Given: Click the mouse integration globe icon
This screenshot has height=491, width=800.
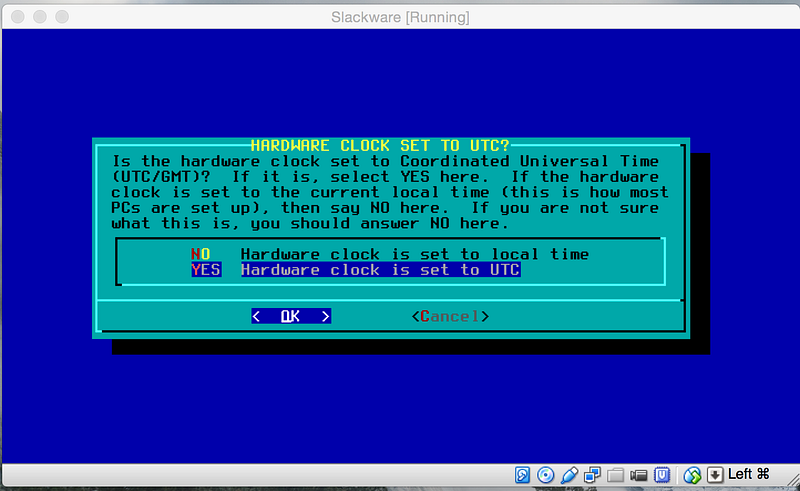Looking at the screenshot, I should pyautogui.click(x=692, y=475).
